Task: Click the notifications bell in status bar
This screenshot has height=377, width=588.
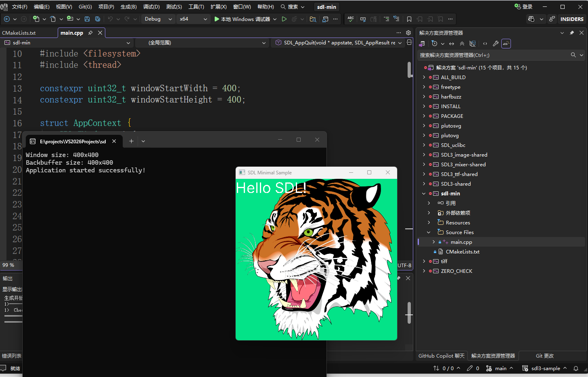Action: coord(576,368)
